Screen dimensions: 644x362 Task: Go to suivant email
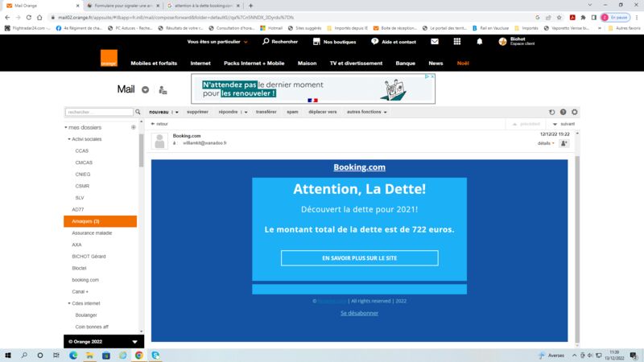(x=564, y=124)
